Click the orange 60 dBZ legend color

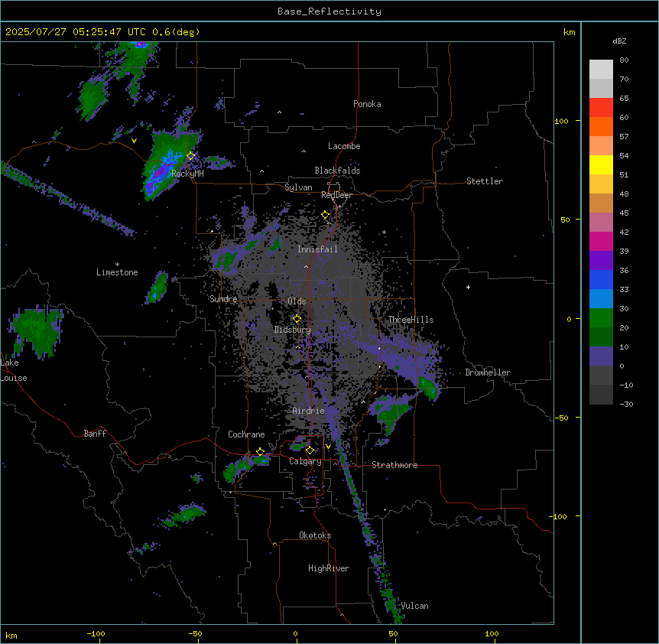(601, 126)
